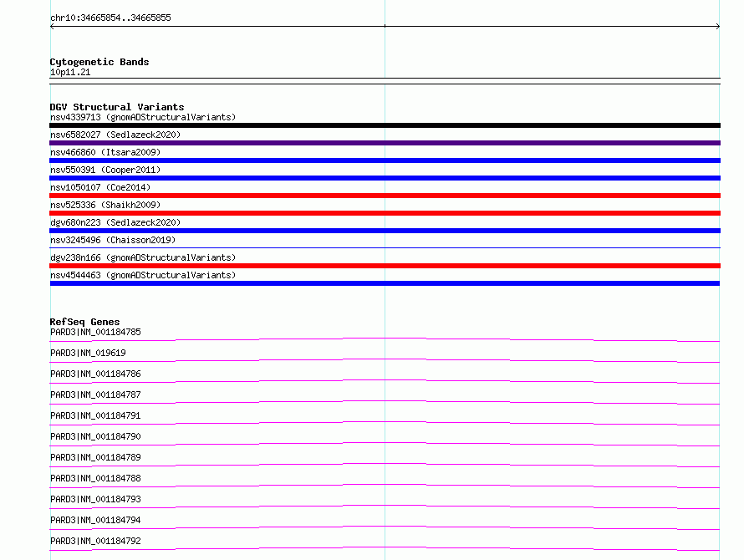Click the red bar under nsv525336
Screen dimensions: 744x560
385,213
